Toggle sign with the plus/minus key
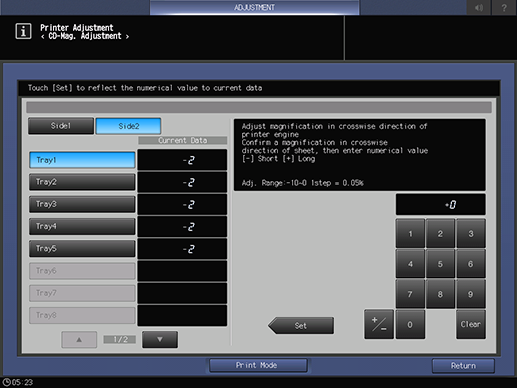Screen dimensions: 517x388 (x=379, y=324)
